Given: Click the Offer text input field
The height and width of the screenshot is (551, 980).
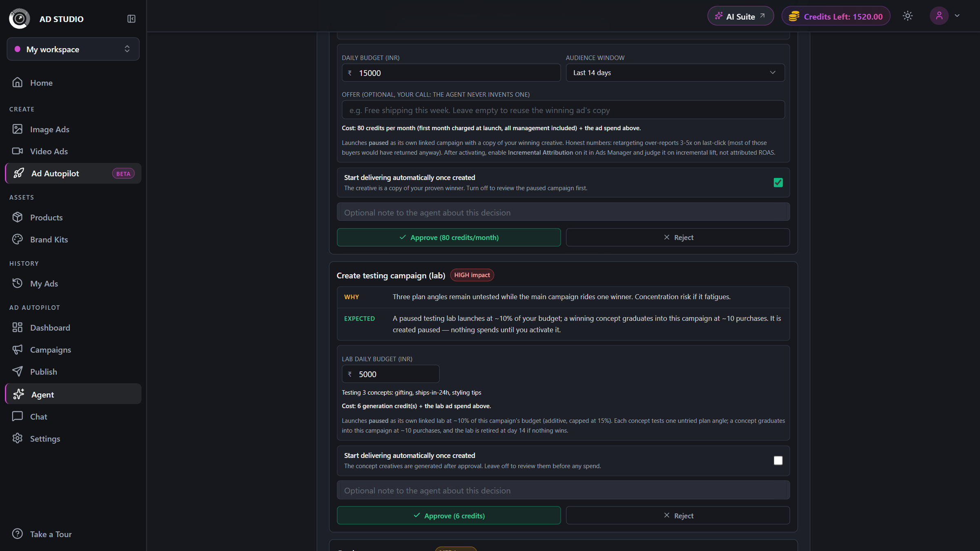Looking at the screenshot, I should point(563,110).
